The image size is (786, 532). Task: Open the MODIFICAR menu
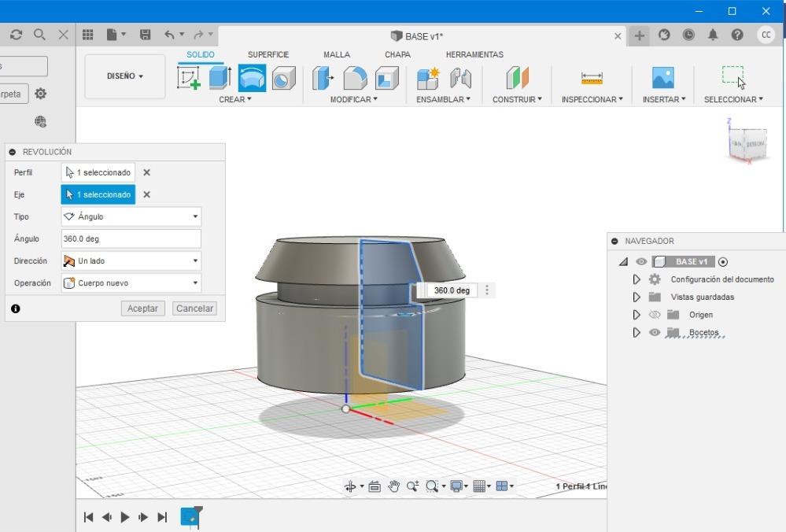354,99
